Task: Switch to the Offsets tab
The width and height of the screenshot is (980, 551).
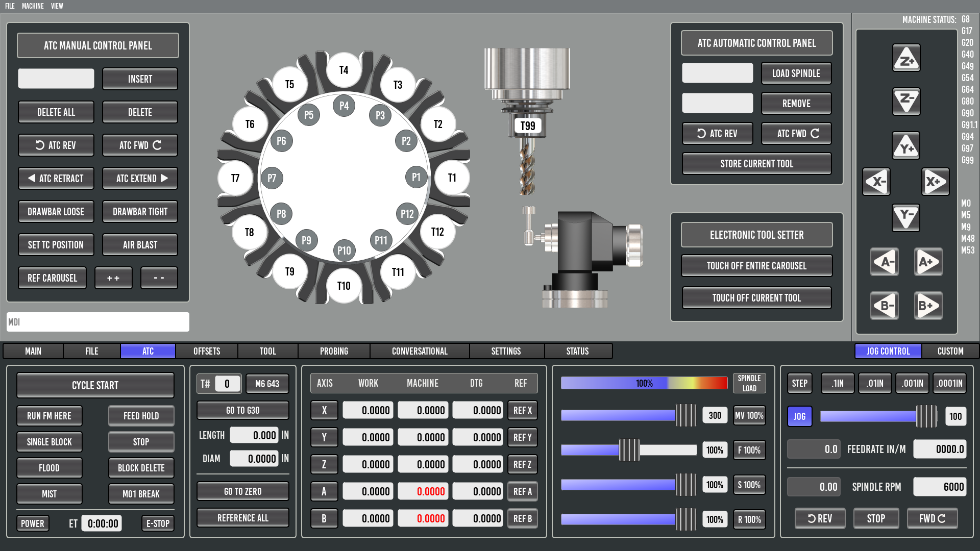Action: click(207, 351)
